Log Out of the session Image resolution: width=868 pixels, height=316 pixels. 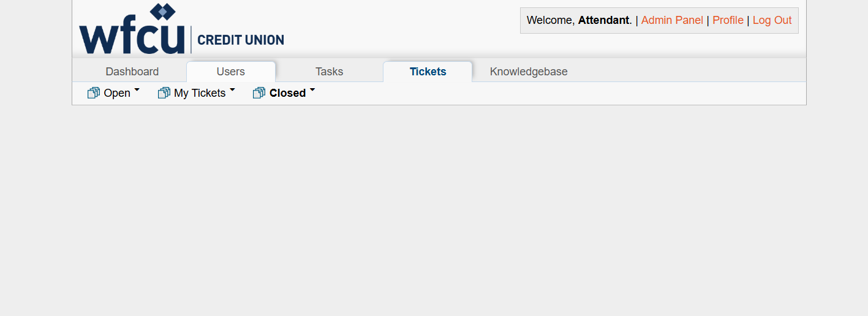(x=772, y=20)
